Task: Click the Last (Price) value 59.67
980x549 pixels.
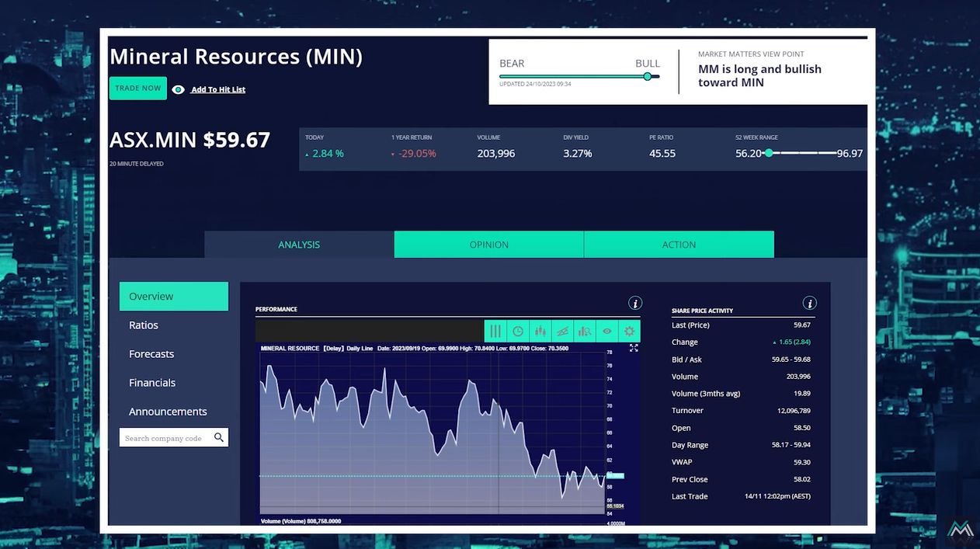Action: tap(802, 325)
